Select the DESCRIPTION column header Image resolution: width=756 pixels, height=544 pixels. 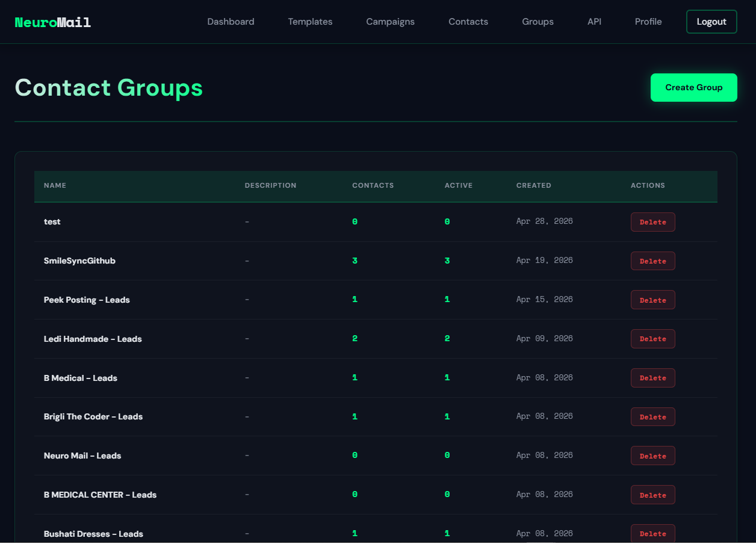click(x=270, y=185)
